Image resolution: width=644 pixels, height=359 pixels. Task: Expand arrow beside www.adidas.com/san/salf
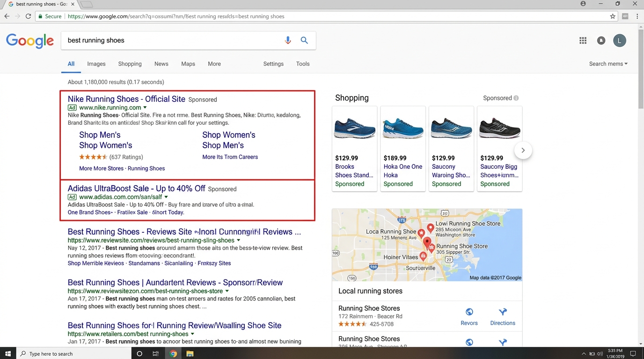(166, 197)
